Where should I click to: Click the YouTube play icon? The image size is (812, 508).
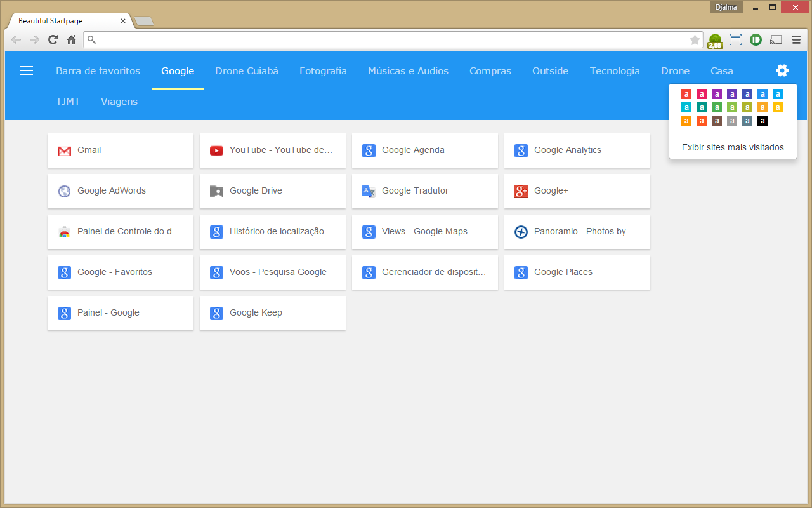point(216,150)
